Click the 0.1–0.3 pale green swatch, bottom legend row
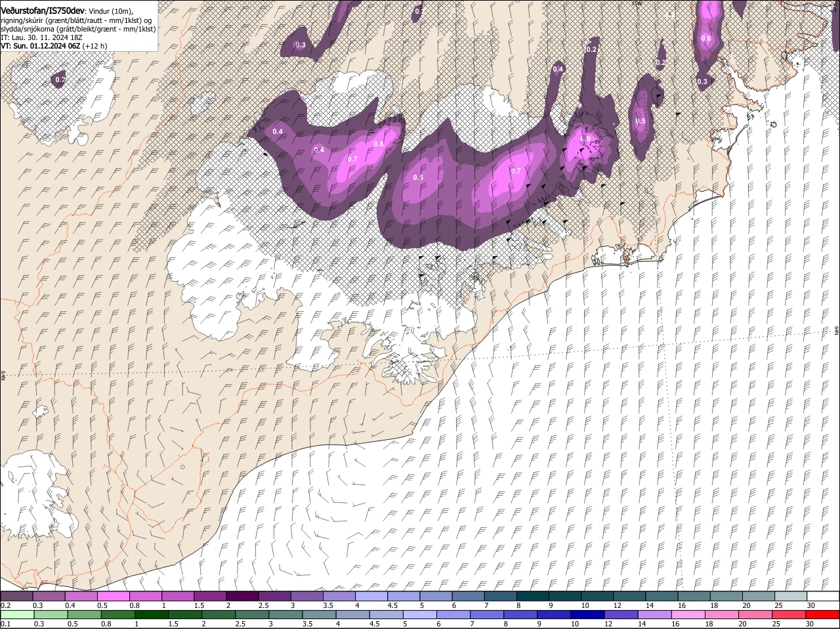The image size is (840, 629). coord(18,615)
